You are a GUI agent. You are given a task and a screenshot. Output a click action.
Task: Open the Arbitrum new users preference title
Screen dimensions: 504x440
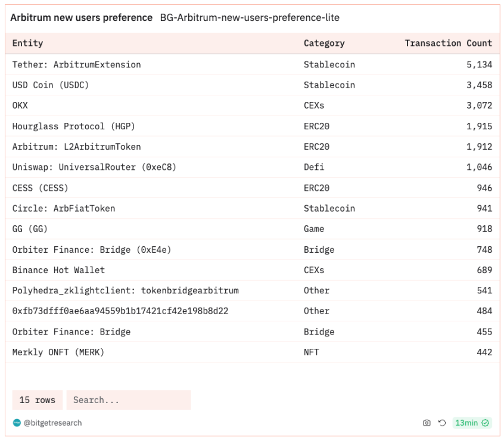(x=82, y=17)
